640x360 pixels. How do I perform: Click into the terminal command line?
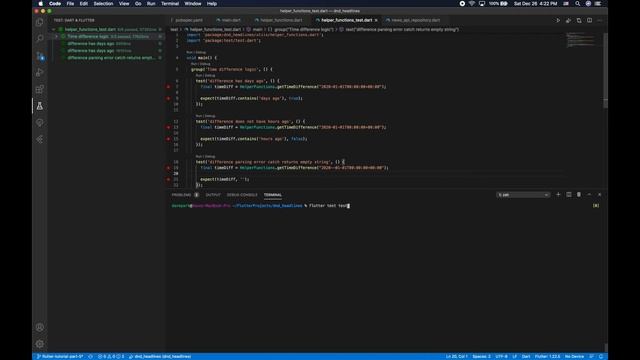tap(329, 206)
